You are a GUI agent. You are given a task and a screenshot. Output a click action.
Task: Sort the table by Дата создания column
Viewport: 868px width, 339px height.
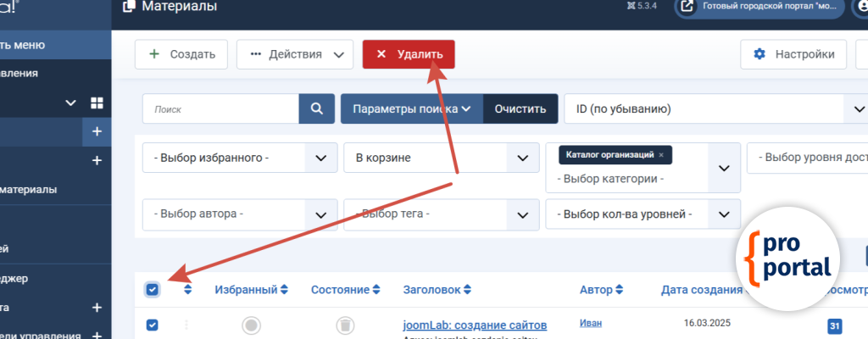click(702, 290)
